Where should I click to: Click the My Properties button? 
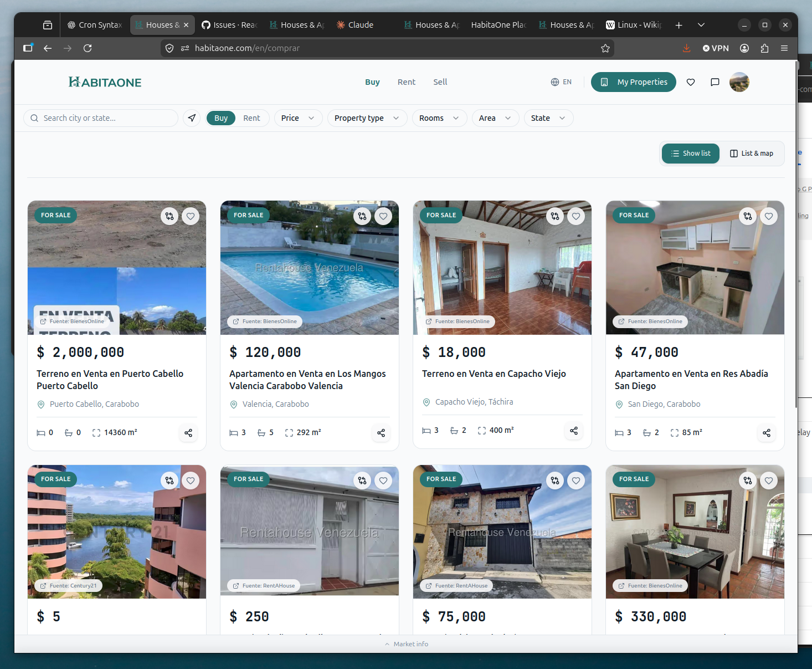click(x=634, y=82)
